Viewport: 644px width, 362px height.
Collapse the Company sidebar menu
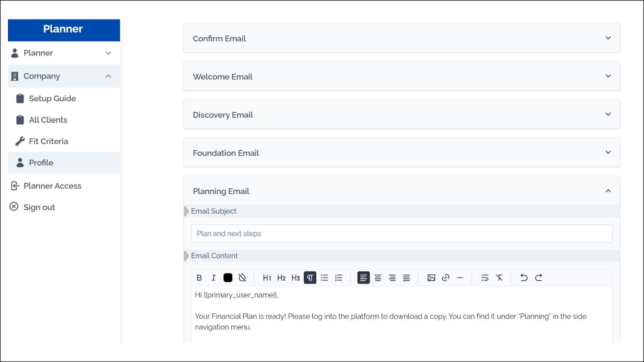pos(64,76)
